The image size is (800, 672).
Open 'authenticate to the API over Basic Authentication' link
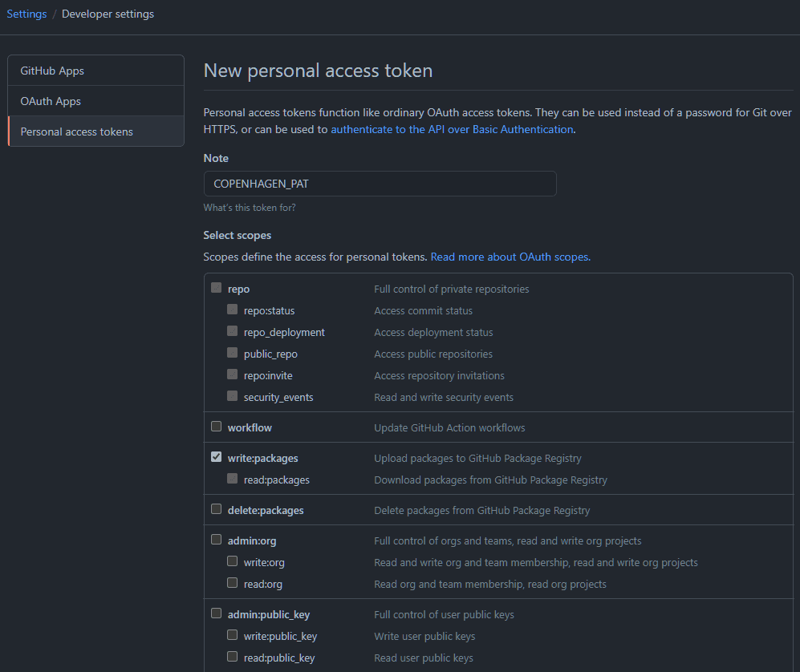pyautogui.click(x=452, y=129)
